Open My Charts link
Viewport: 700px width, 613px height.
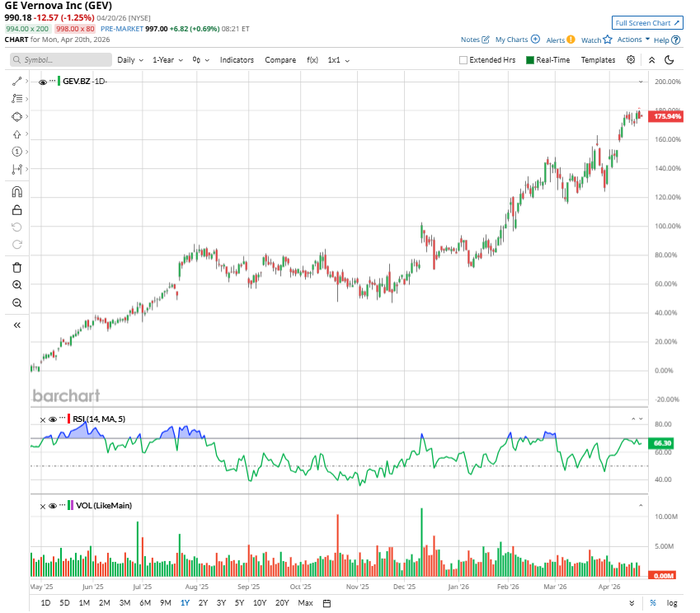click(x=518, y=40)
